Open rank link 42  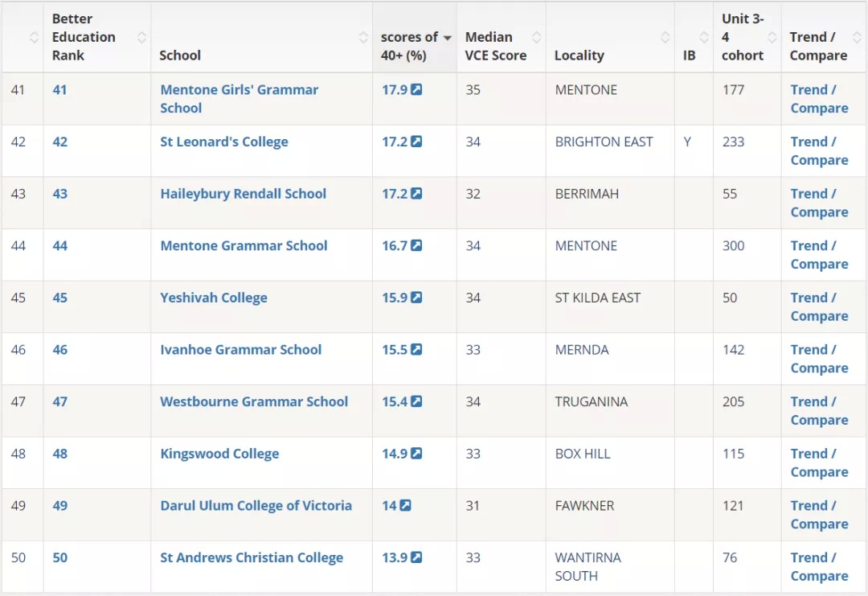(59, 142)
